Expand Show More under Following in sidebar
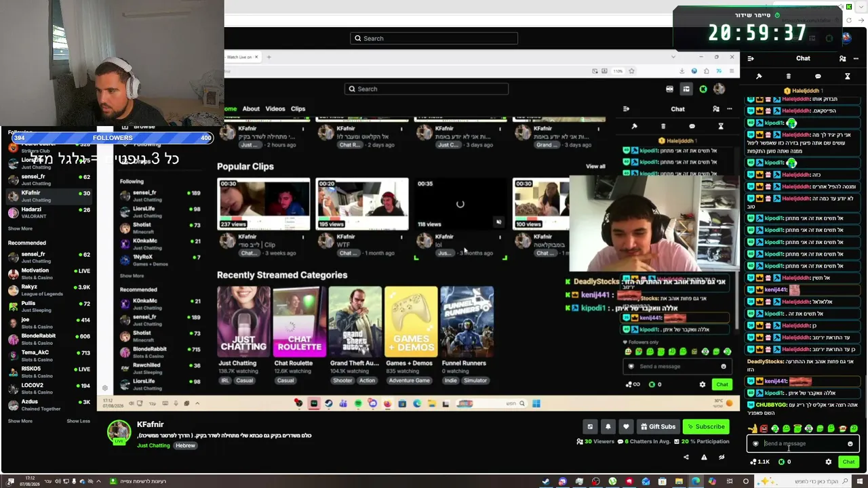 click(20, 228)
